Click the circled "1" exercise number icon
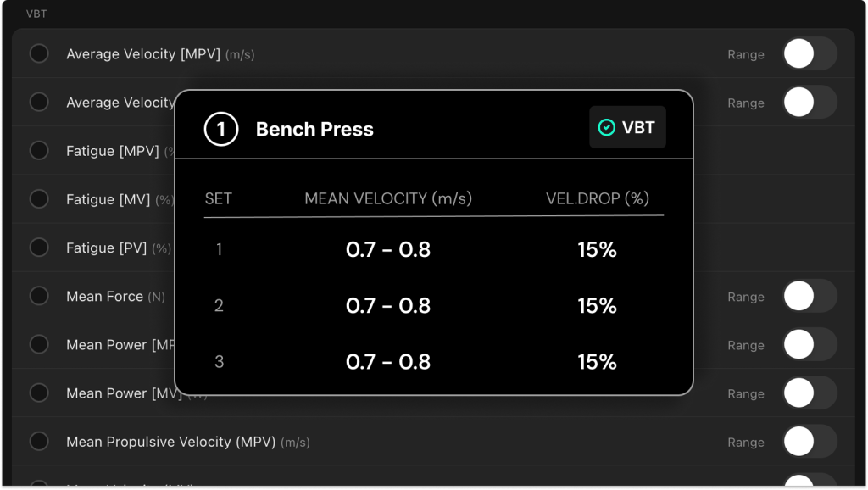This screenshot has width=868, height=490. pyautogui.click(x=220, y=127)
